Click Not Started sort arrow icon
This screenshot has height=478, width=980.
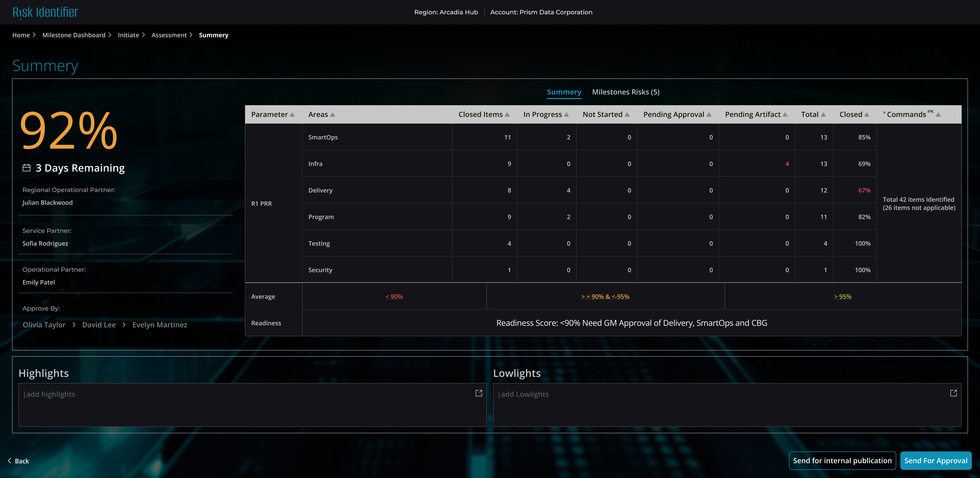[627, 115]
